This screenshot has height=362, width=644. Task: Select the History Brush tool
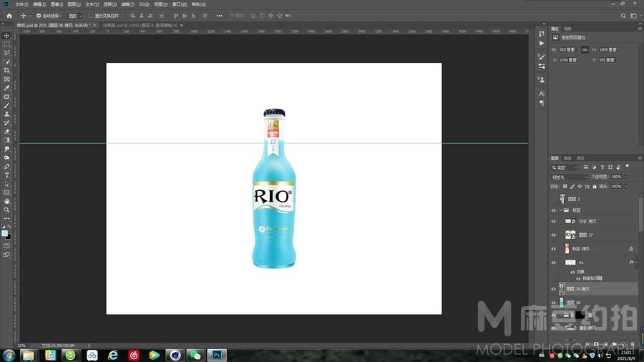click(x=6, y=123)
